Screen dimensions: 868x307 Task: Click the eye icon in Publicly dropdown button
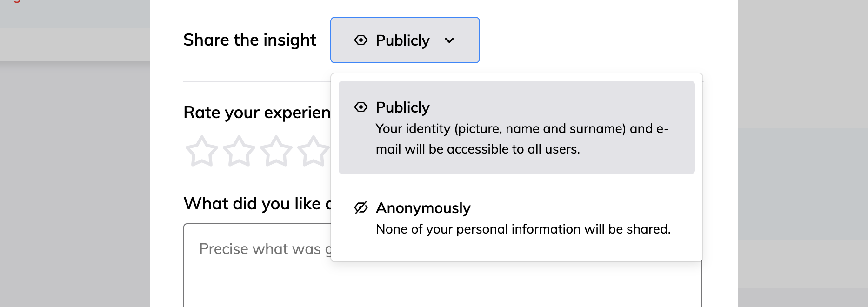361,40
